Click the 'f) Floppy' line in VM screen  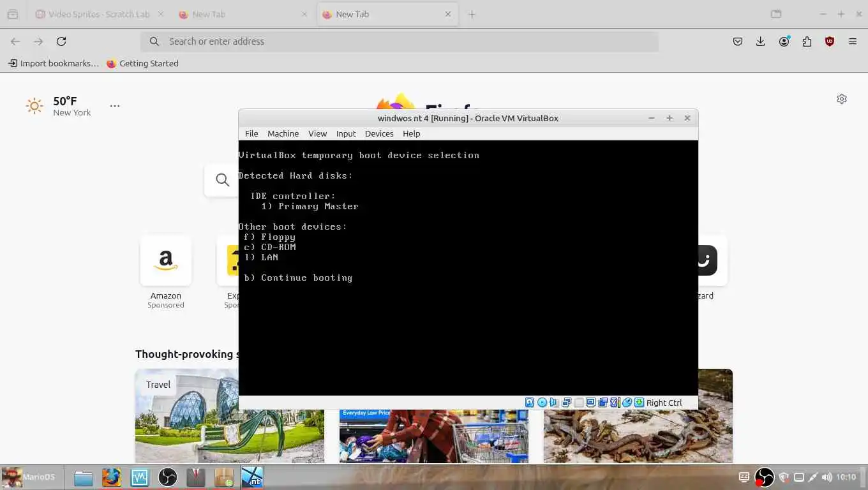coord(269,237)
